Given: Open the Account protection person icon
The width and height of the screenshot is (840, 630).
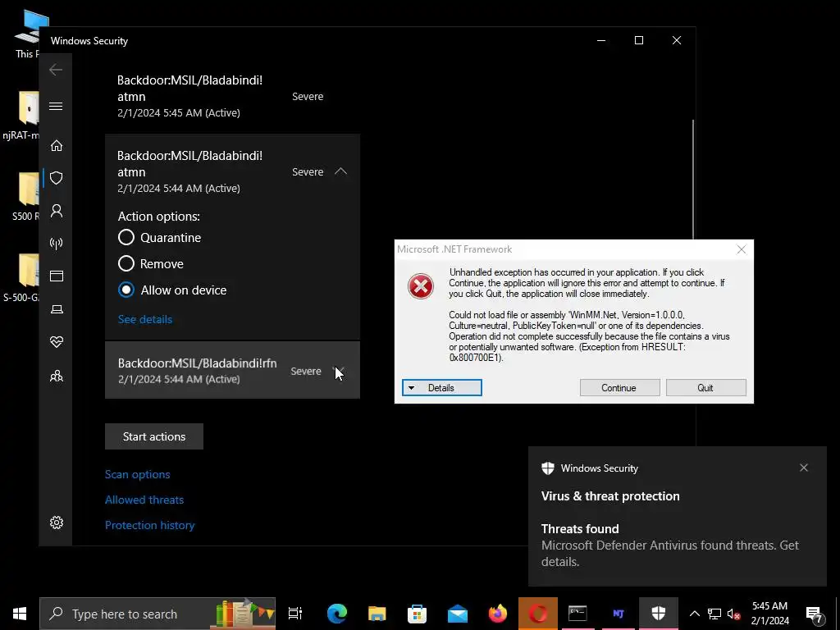Looking at the screenshot, I should pyautogui.click(x=57, y=211).
